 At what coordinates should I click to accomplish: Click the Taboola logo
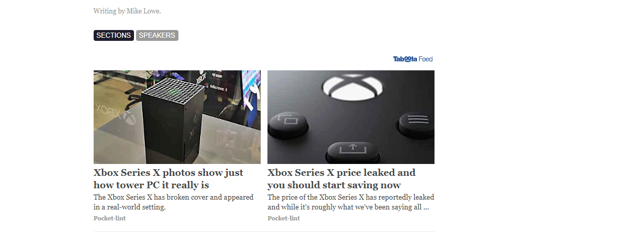coord(405,59)
